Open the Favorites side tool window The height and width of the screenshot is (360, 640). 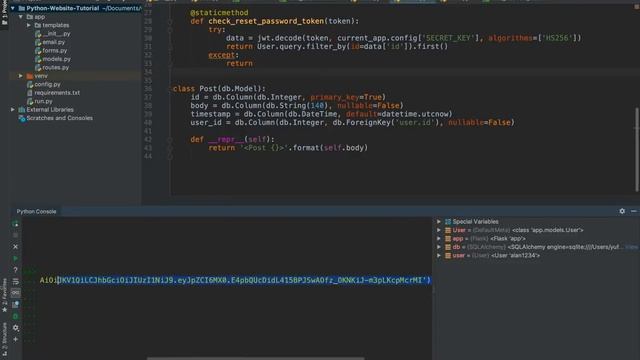(4, 295)
